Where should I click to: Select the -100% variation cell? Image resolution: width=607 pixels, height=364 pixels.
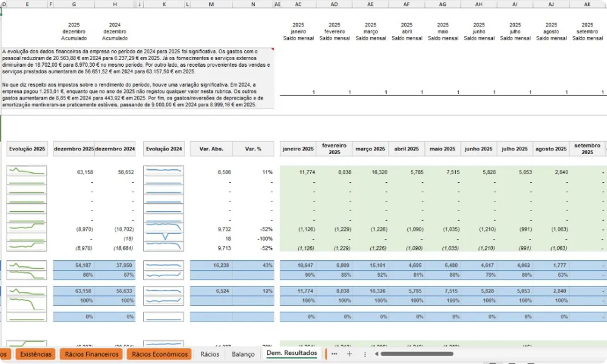253,238
